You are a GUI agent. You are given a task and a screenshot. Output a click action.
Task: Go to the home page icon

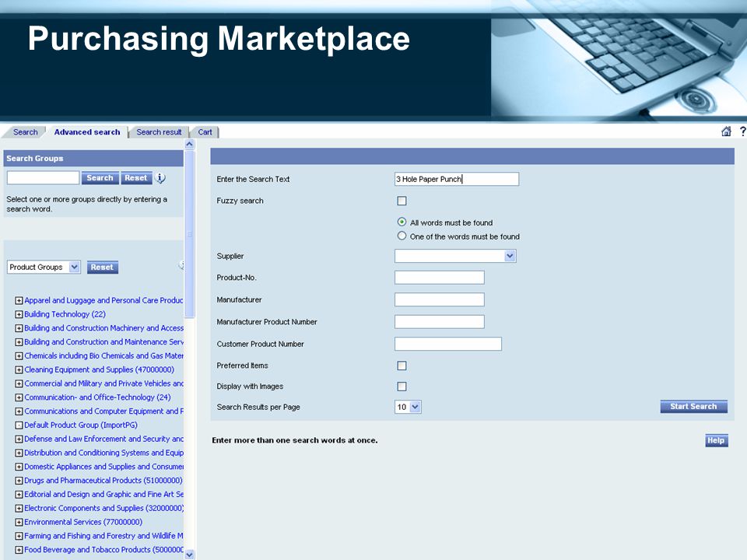(x=726, y=131)
